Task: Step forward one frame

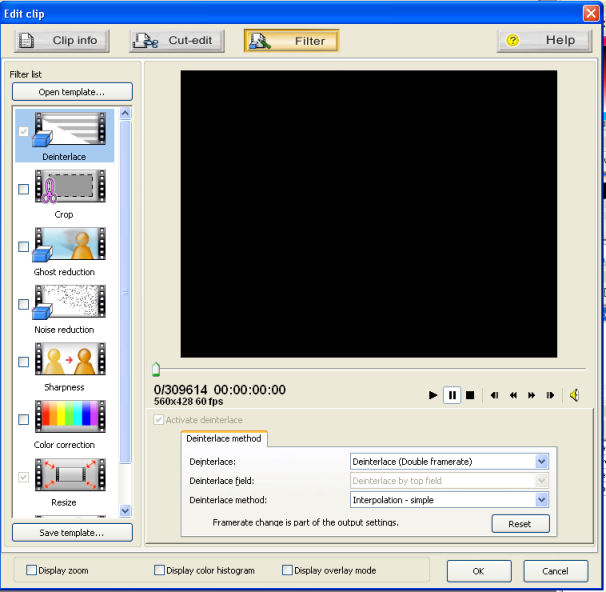Action: (x=550, y=395)
